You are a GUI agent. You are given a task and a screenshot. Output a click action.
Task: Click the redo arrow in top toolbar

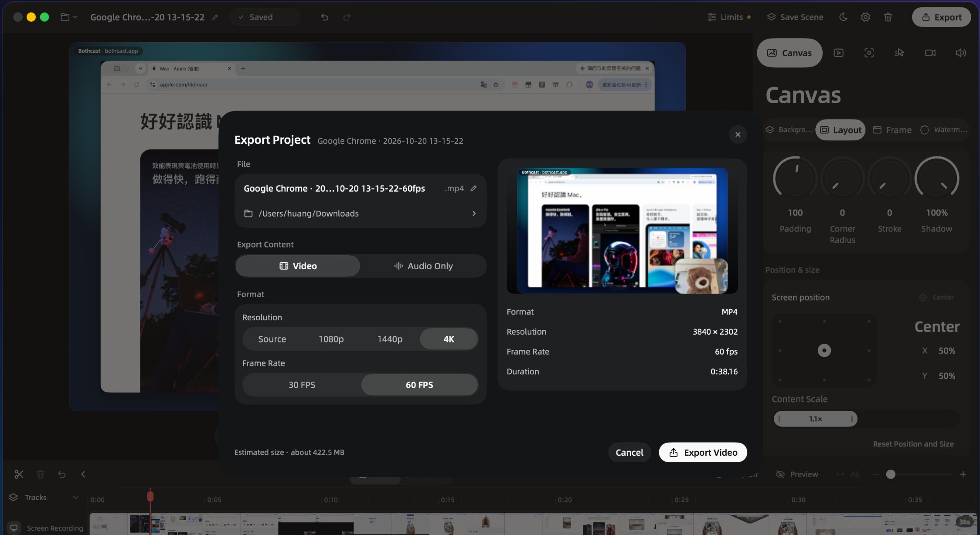(x=347, y=17)
